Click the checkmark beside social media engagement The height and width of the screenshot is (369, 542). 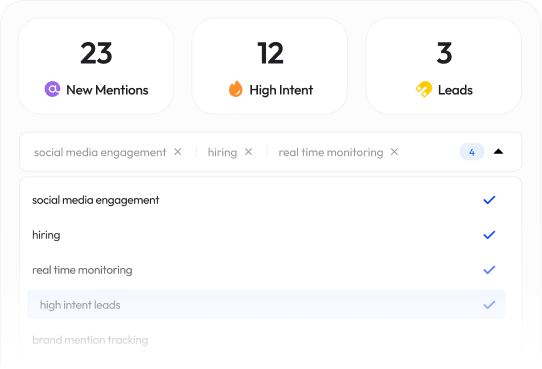[x=489, y=200]
